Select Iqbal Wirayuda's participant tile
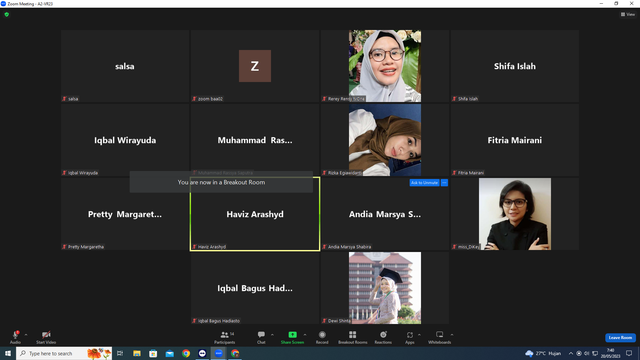The image size is (640, 360). [125, 140]
